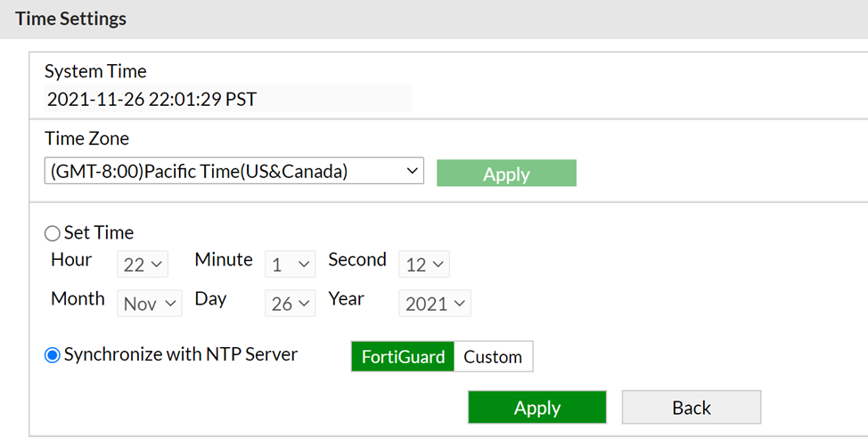868x446 pixels.
Task: Open the Year dropdown showing 2021
Action: tap(435, 304)
